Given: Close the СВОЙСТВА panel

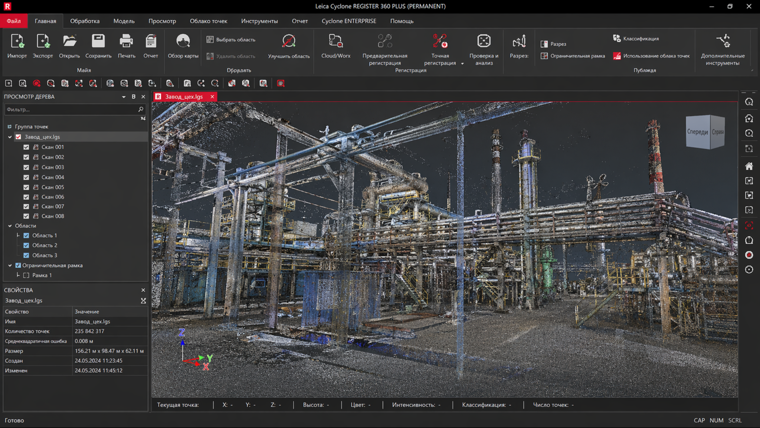Looking at the screenshot, I should pyautogui.click(x=143, y=290).
